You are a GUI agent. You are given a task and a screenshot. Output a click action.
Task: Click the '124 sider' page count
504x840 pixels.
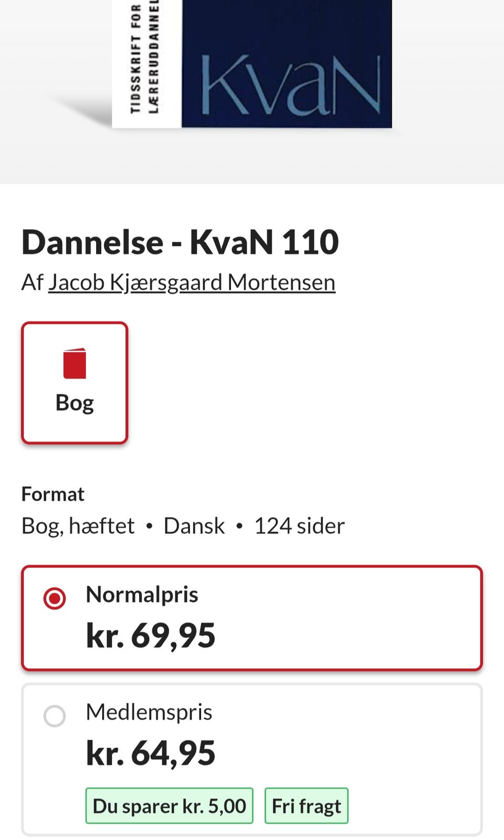299,526
